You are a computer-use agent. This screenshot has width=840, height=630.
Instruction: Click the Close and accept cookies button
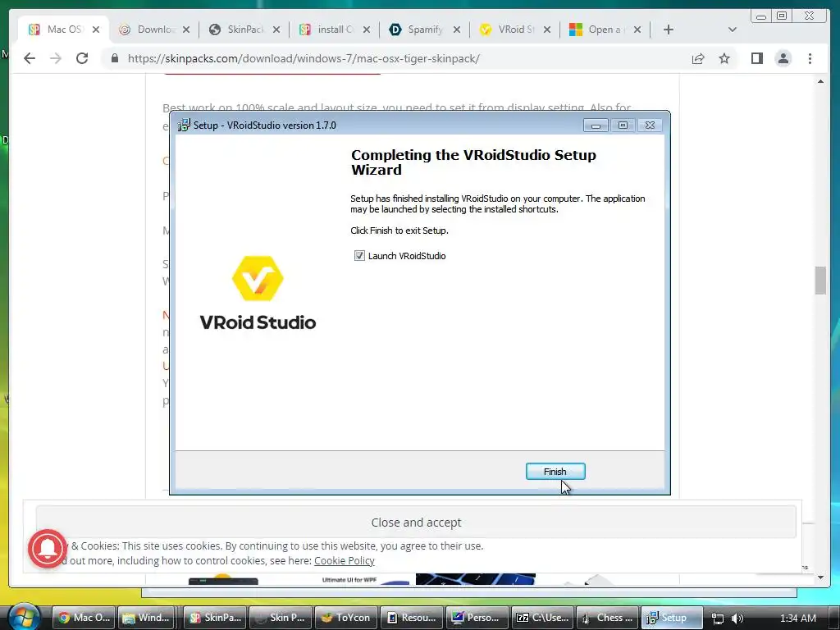tap(416, 523)
